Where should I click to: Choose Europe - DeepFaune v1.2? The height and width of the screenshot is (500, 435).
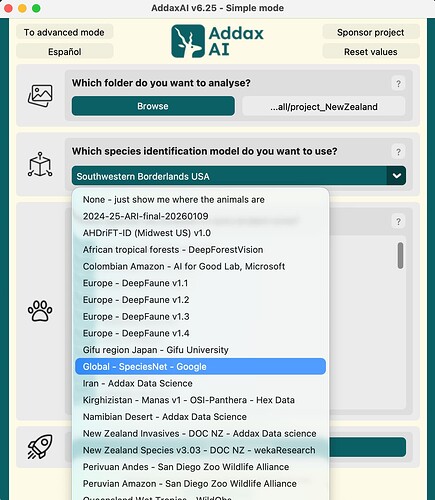[200, 300]
